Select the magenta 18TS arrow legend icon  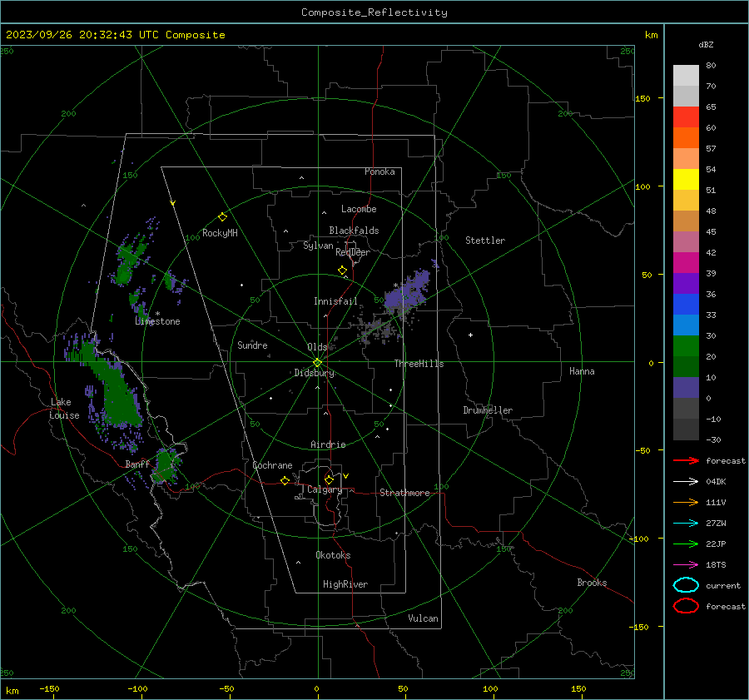(686, 565)
